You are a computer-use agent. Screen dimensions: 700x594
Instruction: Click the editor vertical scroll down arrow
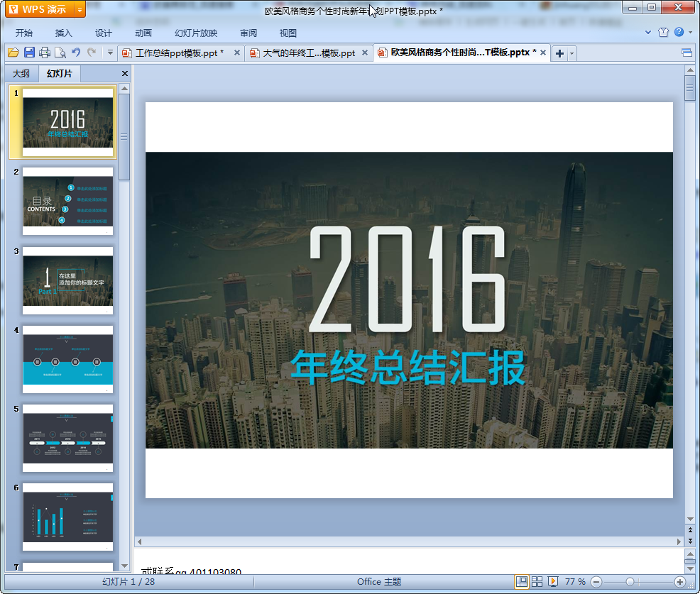pyautogui.click(x=690, y=519)
